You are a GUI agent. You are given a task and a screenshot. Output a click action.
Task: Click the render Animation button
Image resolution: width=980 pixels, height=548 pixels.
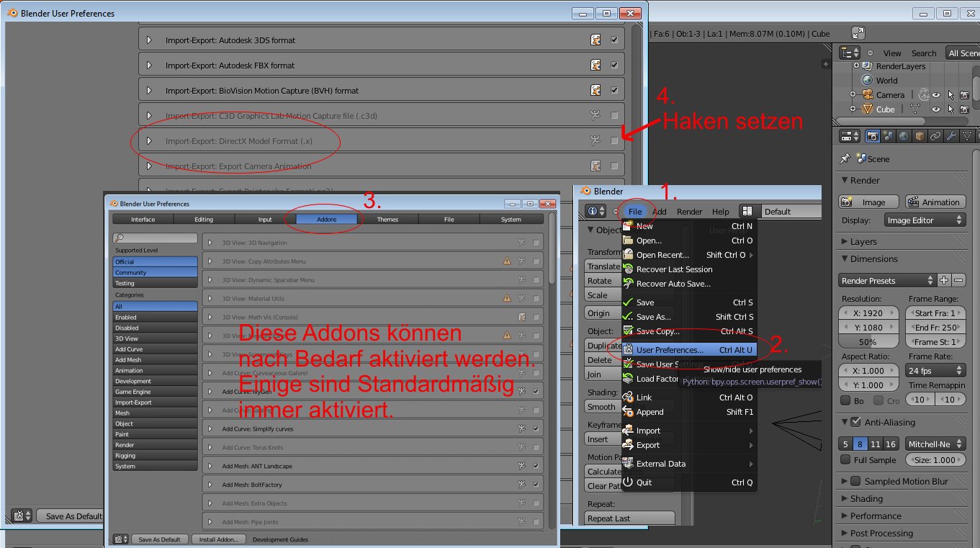[x=935, y=202]
